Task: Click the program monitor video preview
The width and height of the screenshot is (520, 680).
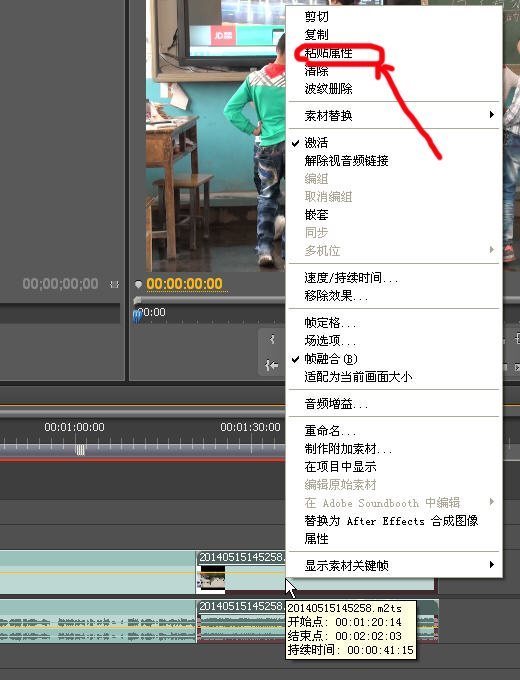Action: [216, 136]
